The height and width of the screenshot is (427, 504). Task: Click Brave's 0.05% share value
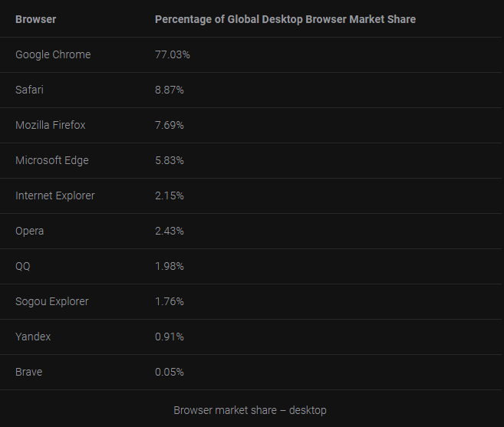point(169,372)
